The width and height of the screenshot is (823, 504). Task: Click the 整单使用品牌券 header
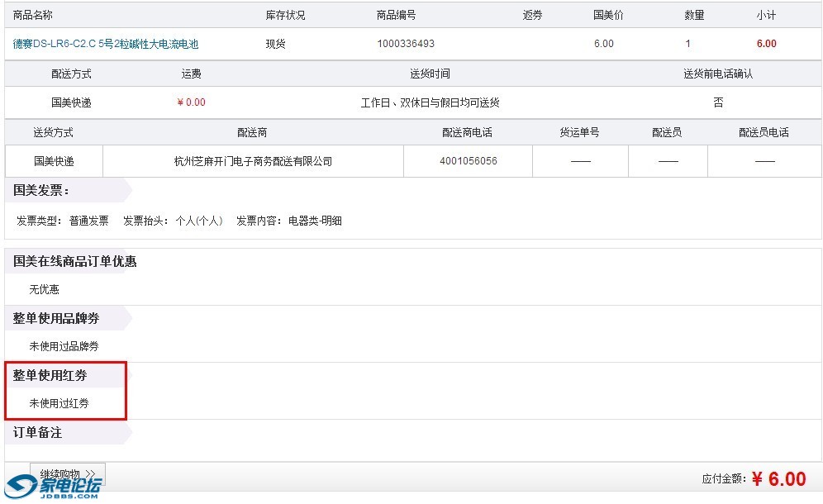(x=56, y=318)
